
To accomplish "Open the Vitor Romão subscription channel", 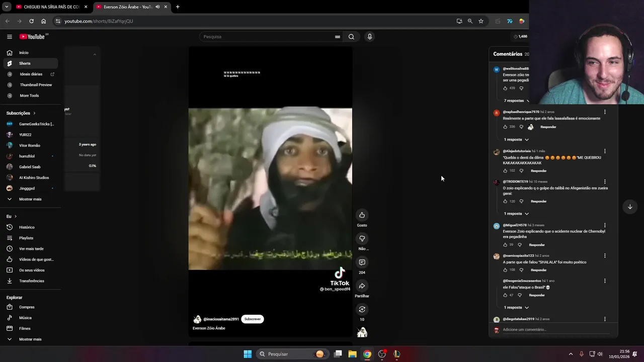I will click(30, 145).
